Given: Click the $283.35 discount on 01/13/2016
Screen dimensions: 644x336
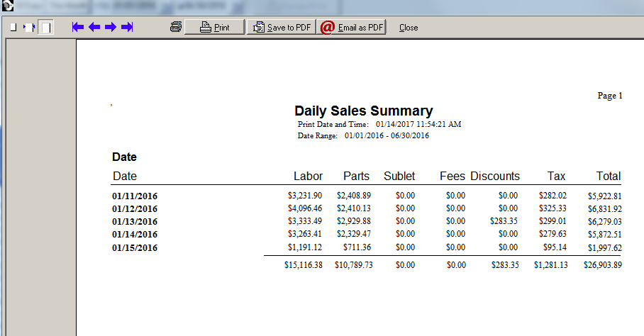Looking at the screenshot, I should point(504,222).
